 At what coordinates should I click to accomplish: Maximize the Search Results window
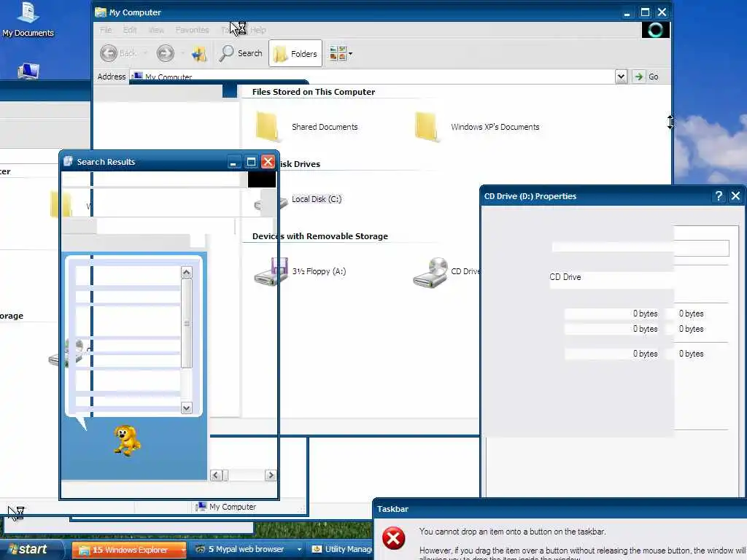(x=251, y=162)
